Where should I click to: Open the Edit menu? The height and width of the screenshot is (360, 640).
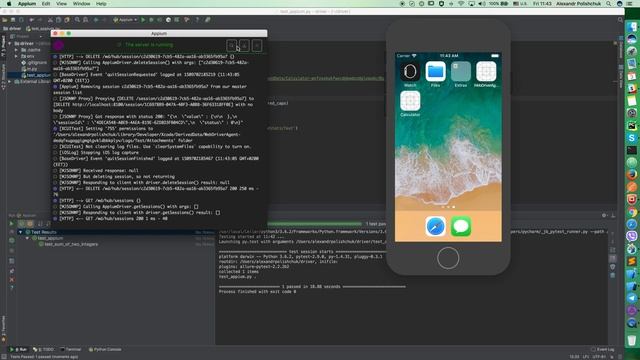pos(46,4)
